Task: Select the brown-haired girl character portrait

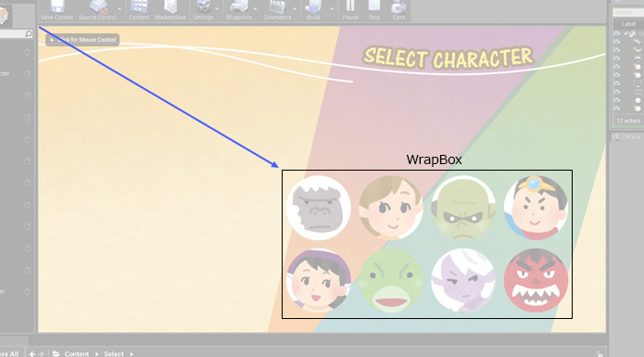Action: point(391,208)
